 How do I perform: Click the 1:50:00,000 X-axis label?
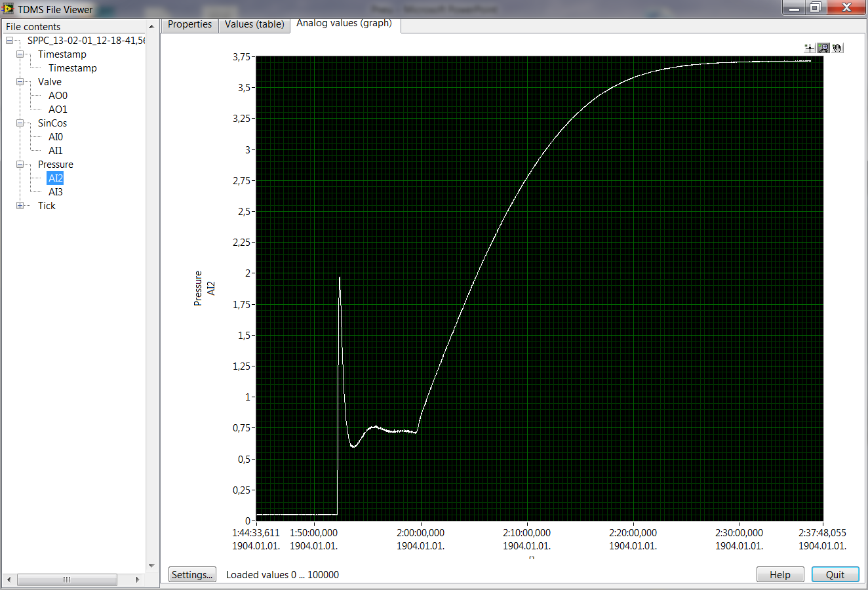click(x=313, y=533)
